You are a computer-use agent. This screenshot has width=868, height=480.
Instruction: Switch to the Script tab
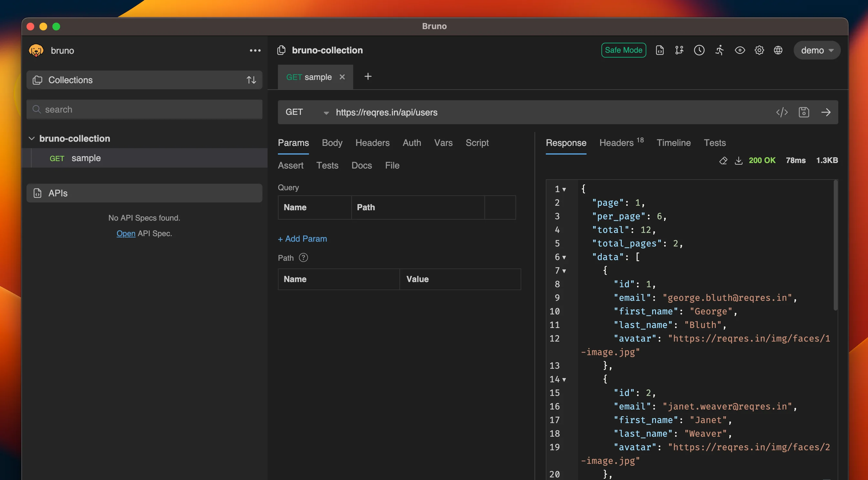[x=477, y=143]
